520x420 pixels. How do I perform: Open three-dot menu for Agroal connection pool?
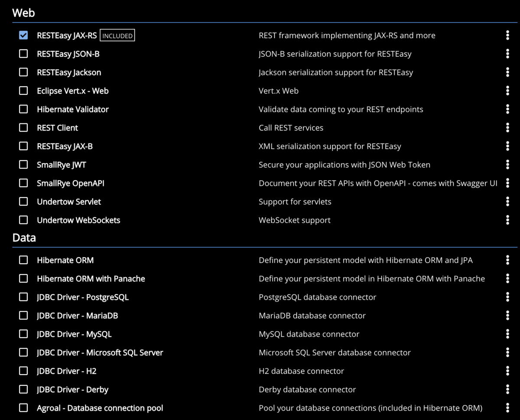(x=507, y=408)
